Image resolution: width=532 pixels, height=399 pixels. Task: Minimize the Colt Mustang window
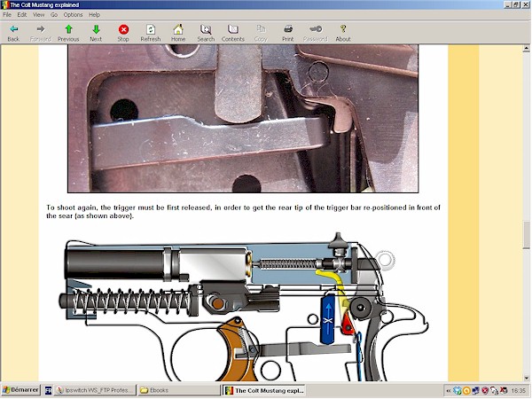pos(508,4)
